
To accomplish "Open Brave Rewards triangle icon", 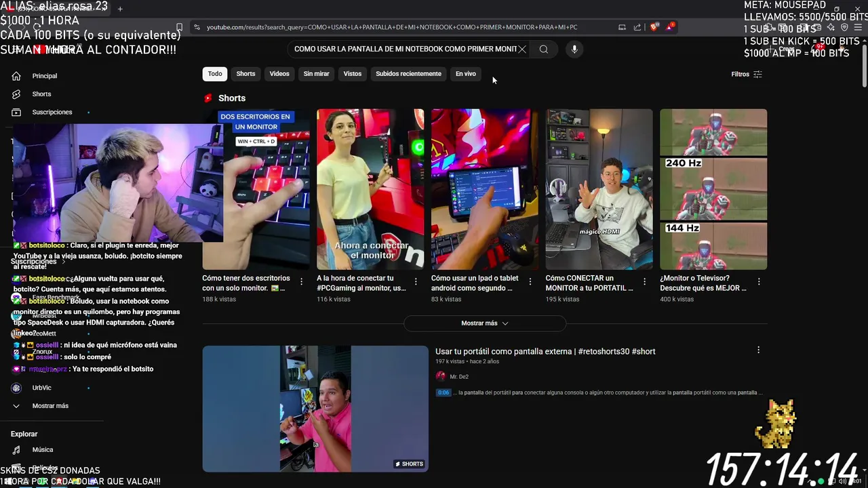I will 670,27.
